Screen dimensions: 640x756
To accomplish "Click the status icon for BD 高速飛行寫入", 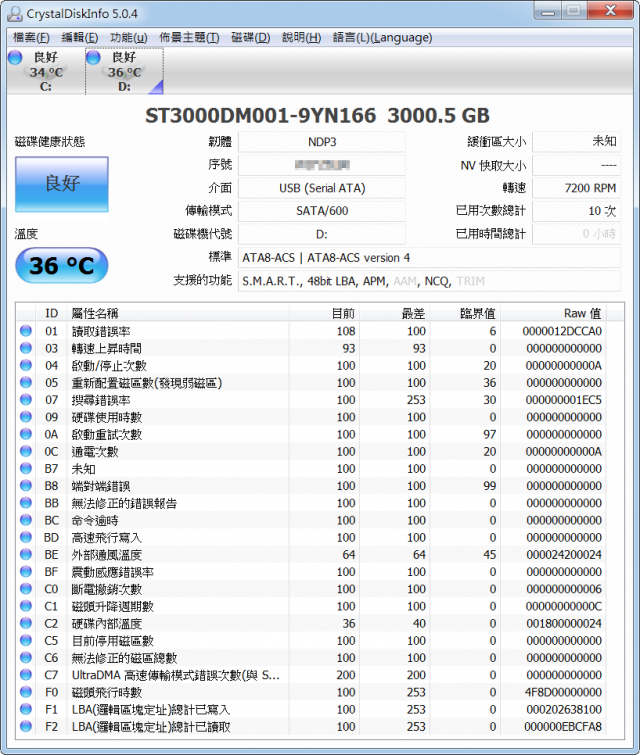I will pos(26,537).
